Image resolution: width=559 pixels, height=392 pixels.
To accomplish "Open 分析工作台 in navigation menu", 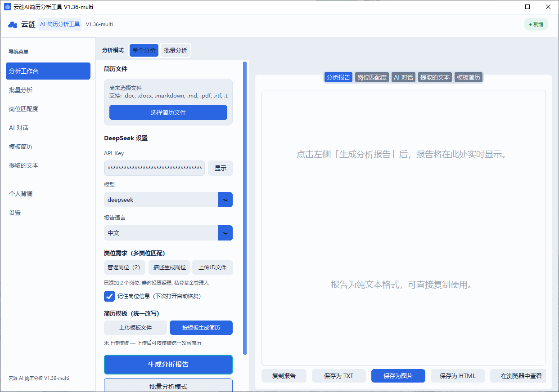I will pos(48,71).
